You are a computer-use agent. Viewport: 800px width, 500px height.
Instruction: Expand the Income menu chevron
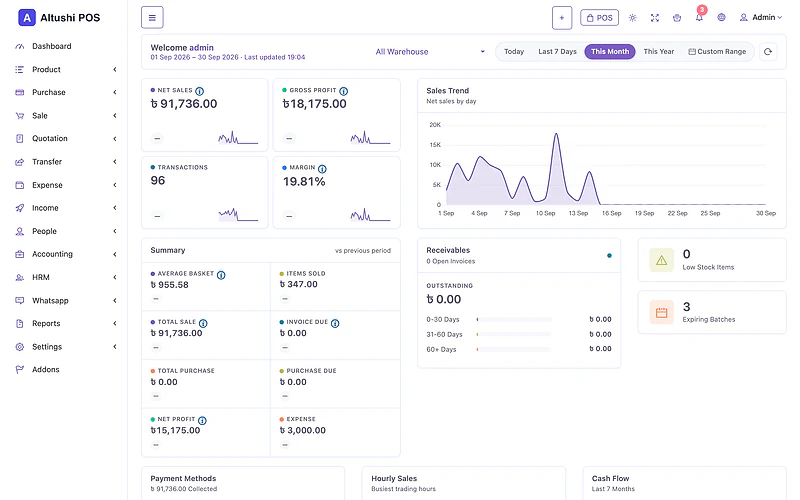(115, 208)
